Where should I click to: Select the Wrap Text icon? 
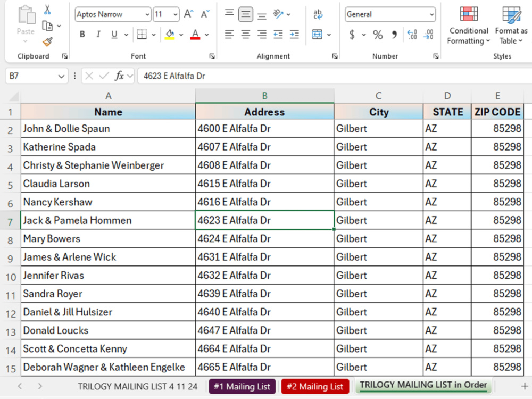pyautogui.click(x=319, y=14)
